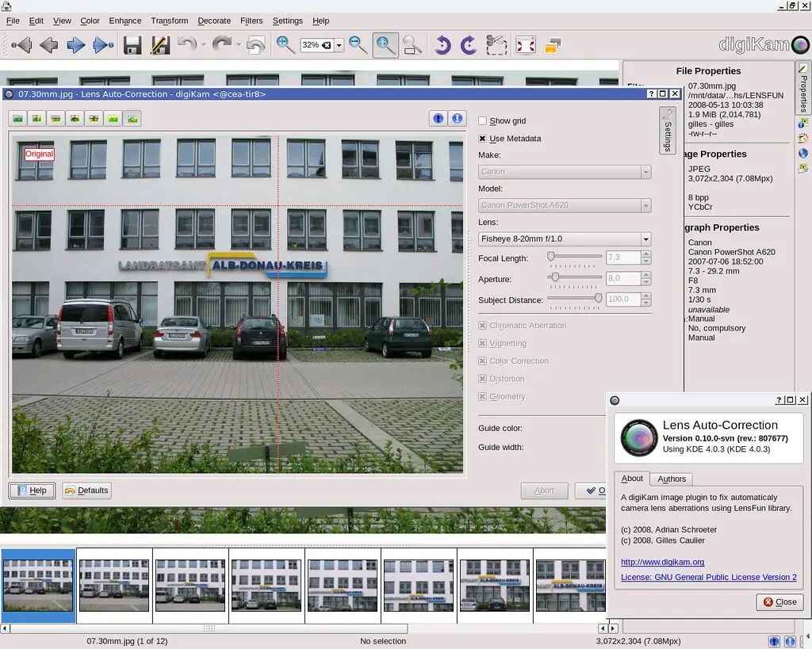Click the Zoom In magnifier icon

click(x=285, y=45)
